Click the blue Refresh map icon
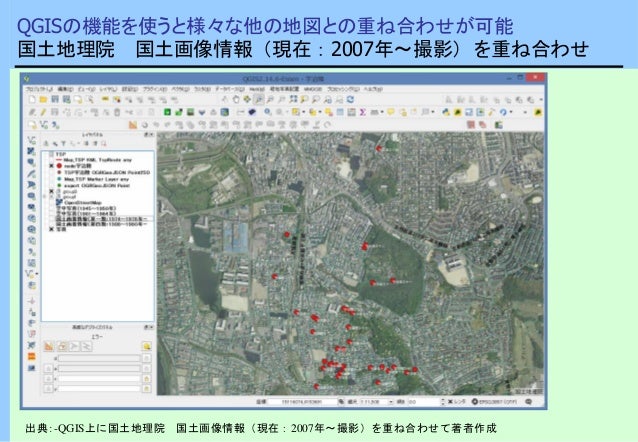The width and height of the screenshot is (638, 442). [350, 99]
